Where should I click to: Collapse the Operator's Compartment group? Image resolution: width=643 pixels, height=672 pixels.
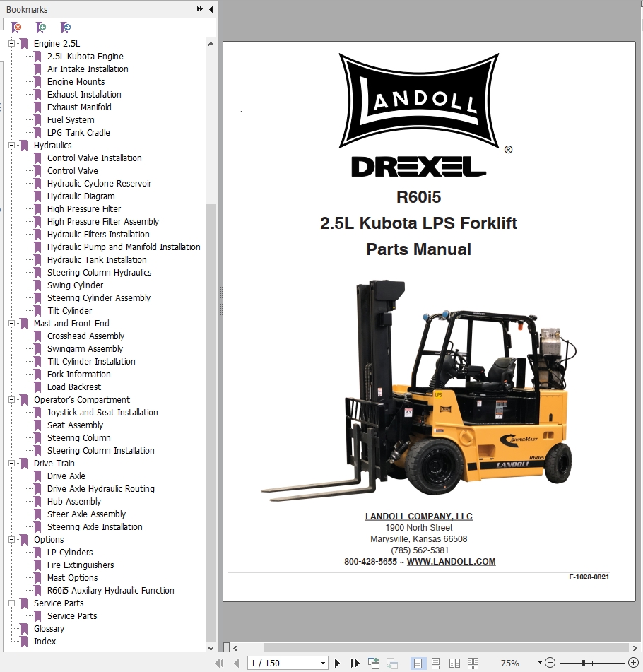[11, 399]
